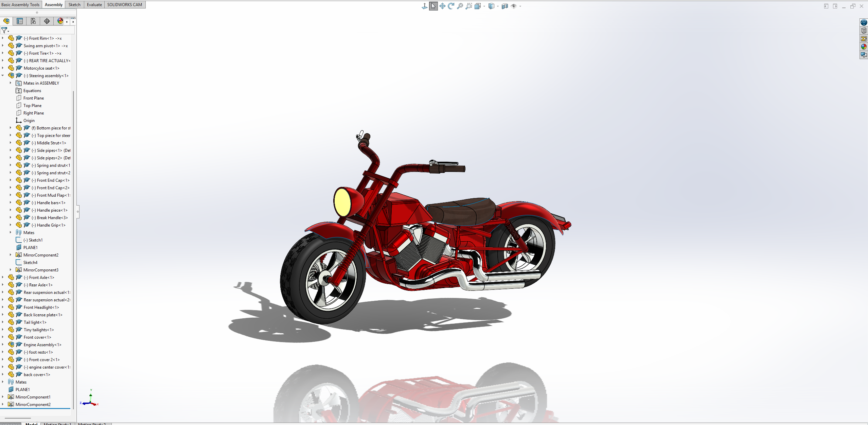Switch to Basic Assembly Tools tab
The width and height of the screenshot is (868, 425).
tap(20, 5)
